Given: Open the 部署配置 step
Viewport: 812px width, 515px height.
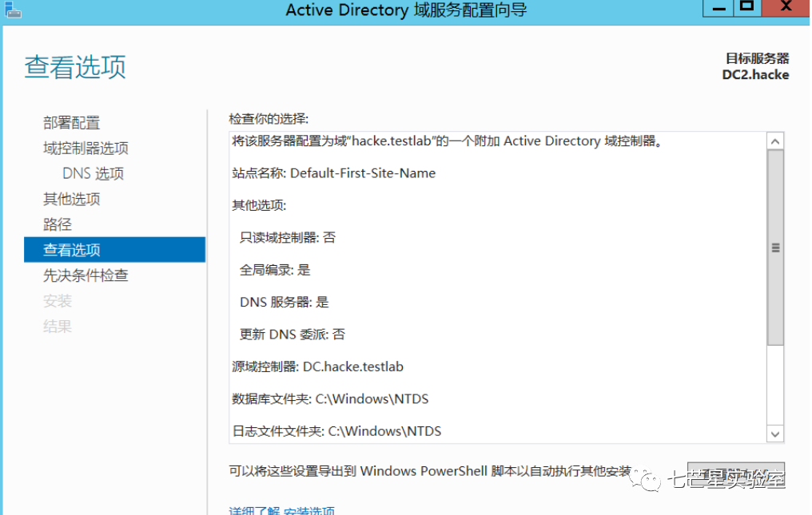Looking at the screenshot, I should (x=71, y=123).
